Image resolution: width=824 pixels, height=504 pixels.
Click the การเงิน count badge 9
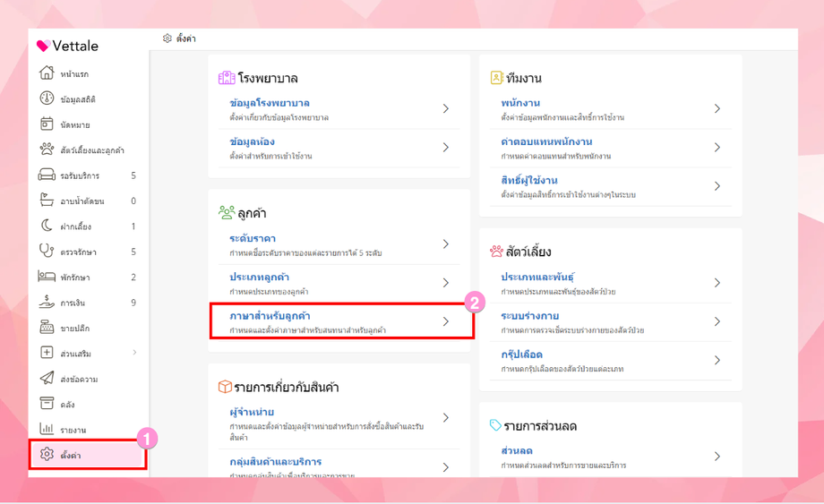coord(133,303)
